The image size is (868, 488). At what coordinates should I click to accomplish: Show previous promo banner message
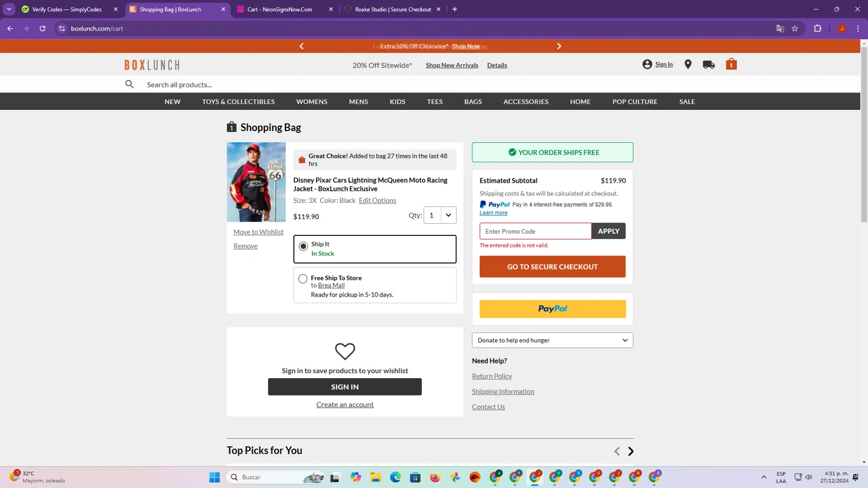(301, 46)
